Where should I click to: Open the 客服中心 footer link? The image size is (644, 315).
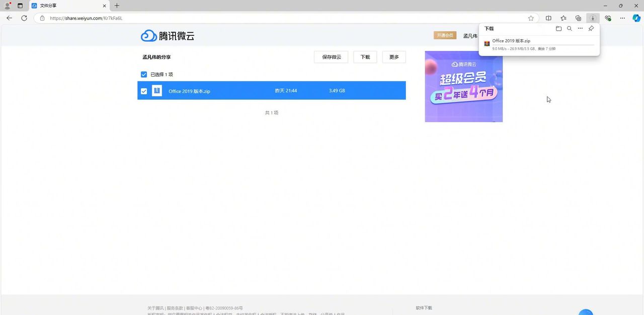[x=194, y=308]
